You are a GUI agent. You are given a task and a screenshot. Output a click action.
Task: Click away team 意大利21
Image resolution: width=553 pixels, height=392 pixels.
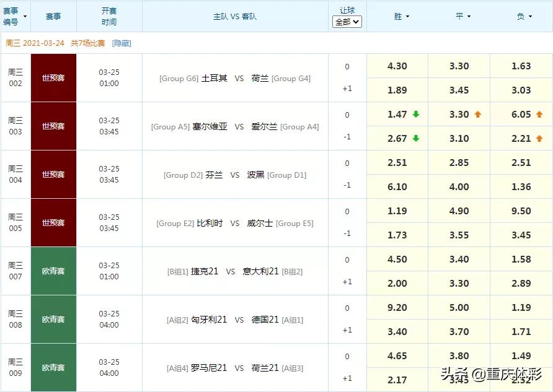click(260, 271)
